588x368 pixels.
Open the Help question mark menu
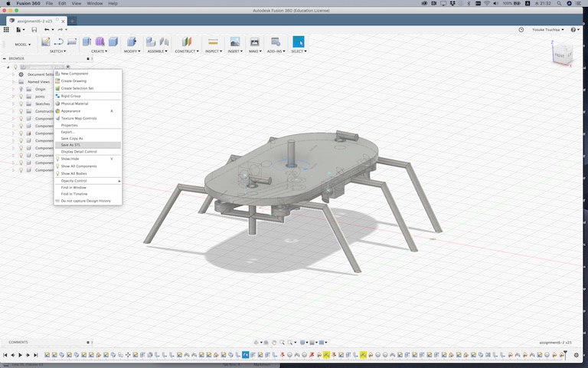574,30
